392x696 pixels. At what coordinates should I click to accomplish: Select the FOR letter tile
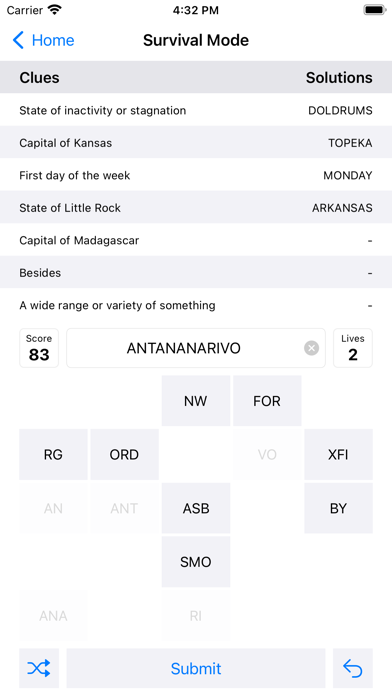tap(267, 401)
